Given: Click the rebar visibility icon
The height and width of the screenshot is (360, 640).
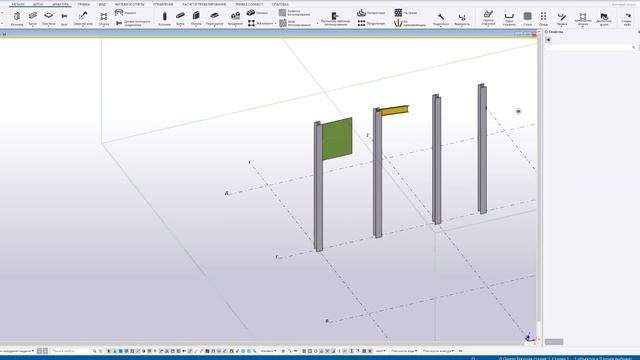Looking at the screenshot, I should 462,17.
